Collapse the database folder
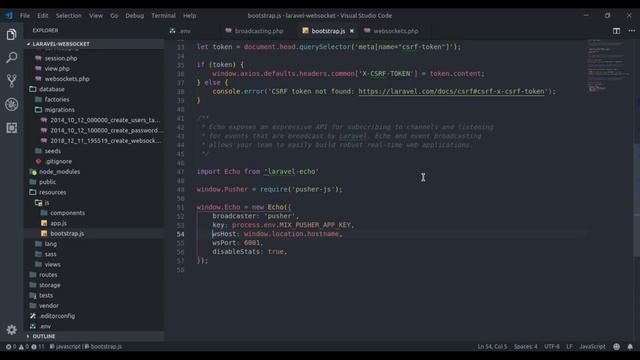Image resolution: width=640 pixels, height=360 pixels. [52, 89]
